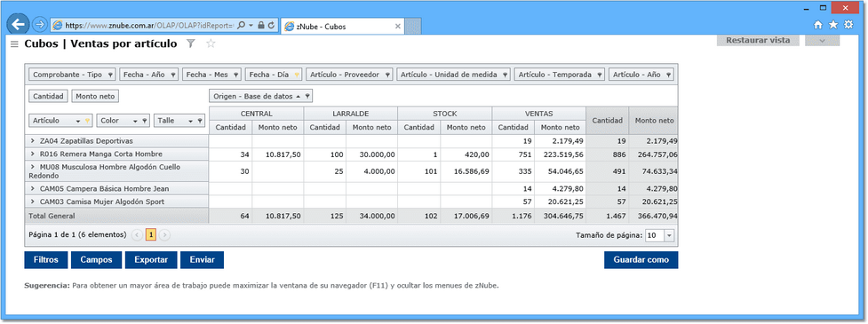Image resolution: width=868 pixels, height=324 pixels.
Task: Open the hamburger menu beside Cubos title
Action: coord(15,44)
